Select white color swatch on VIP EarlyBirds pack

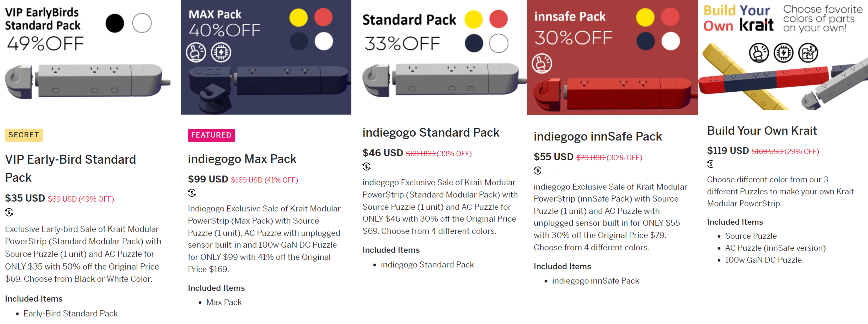point(142,23)
